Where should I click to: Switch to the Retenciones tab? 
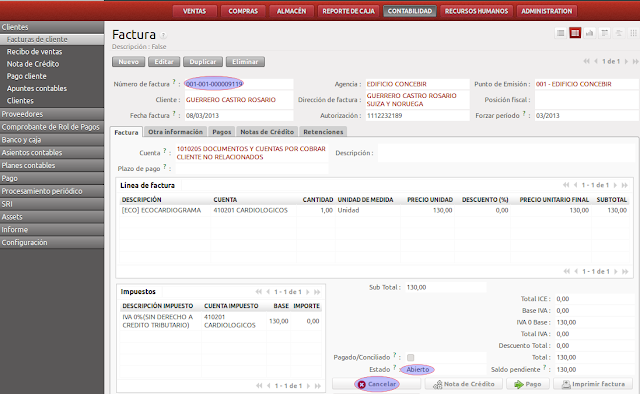click(x=323, y=131)
